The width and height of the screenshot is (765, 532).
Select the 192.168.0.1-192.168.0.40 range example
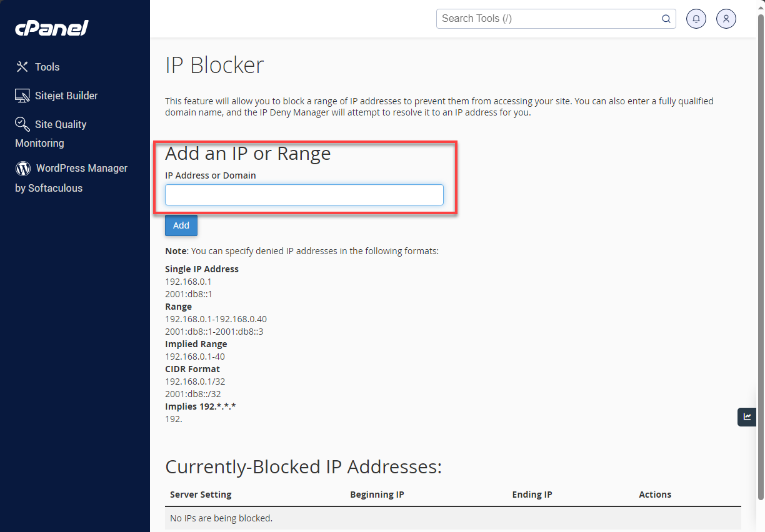(216, 318)
